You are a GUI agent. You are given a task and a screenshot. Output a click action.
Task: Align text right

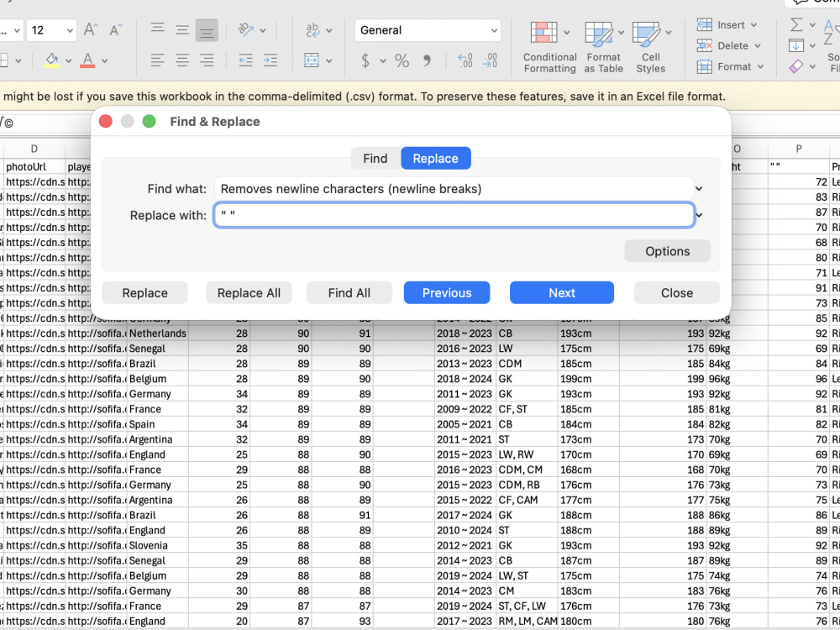tap(207, 60)
